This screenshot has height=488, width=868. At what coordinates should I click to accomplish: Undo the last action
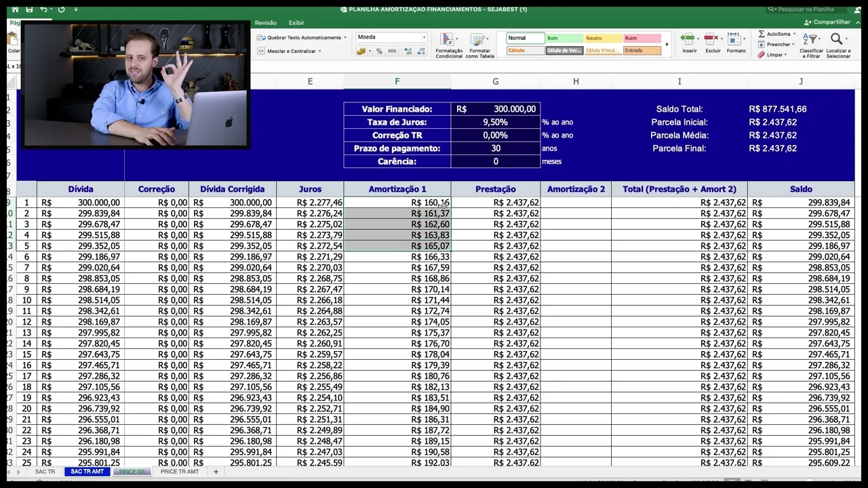click(x=43, y=9)
